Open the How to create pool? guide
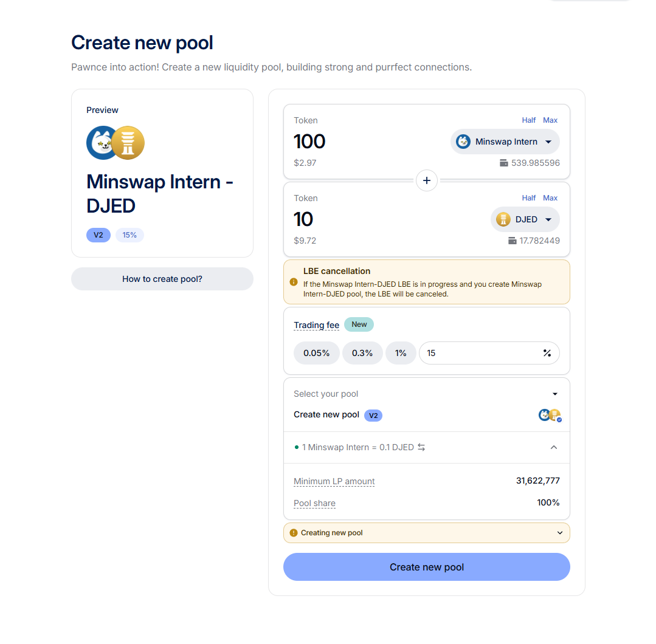Viewport: 656px width, 644px height. click(x=162, y=279)
